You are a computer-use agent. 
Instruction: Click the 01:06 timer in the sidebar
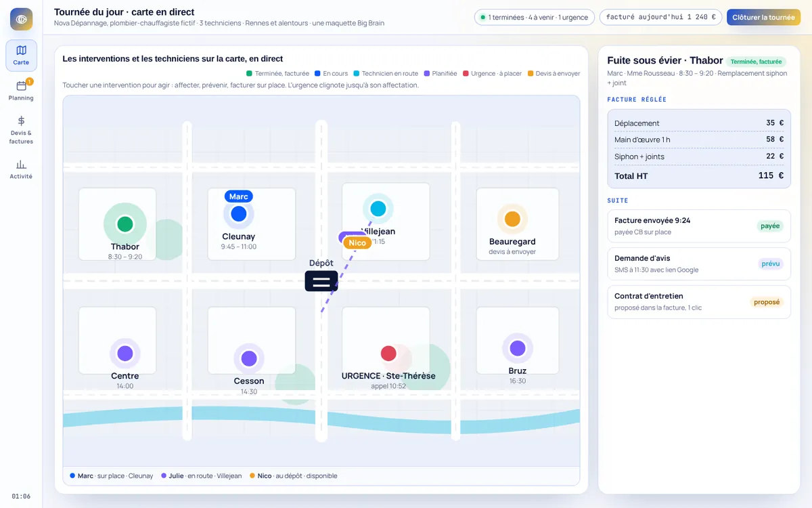coord(21,496)
